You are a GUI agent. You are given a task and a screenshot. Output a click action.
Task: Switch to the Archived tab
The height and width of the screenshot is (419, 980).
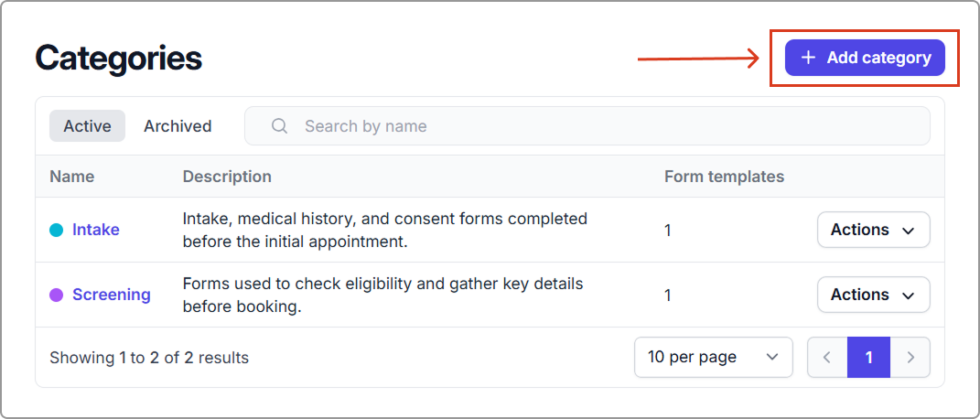[x=178, y=126]
